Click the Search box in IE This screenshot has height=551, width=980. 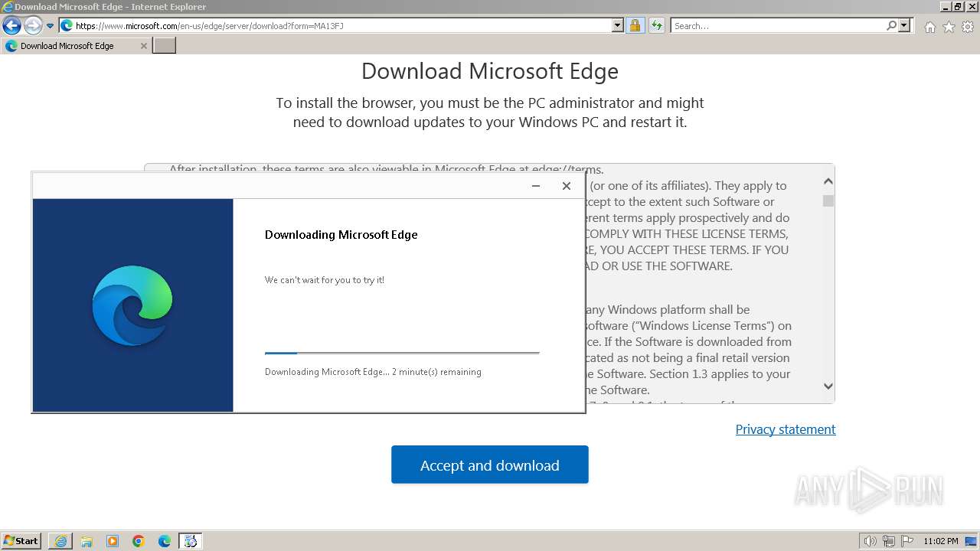pyautogui.click(x=778, y=26)
